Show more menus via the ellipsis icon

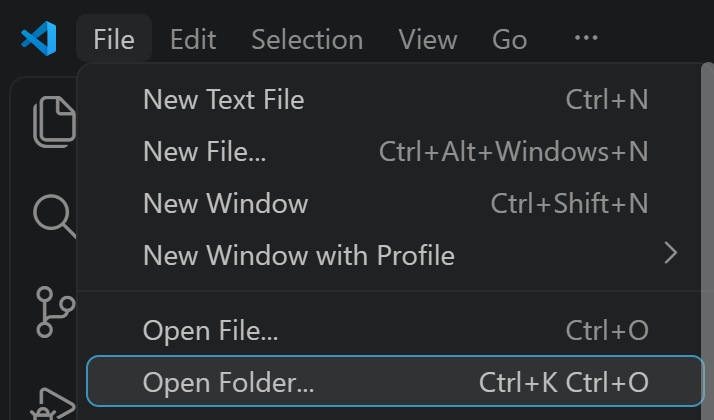tap(586, 38)
